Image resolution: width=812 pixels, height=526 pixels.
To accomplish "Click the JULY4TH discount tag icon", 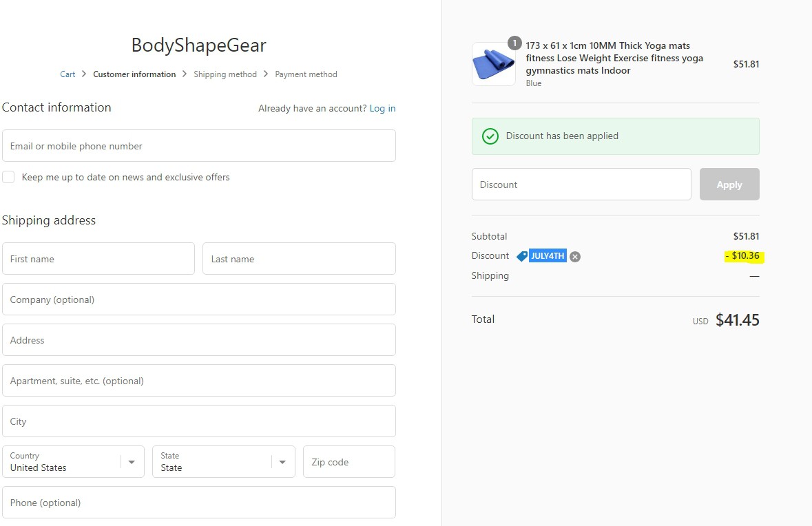I will click(x=522, y=255).
